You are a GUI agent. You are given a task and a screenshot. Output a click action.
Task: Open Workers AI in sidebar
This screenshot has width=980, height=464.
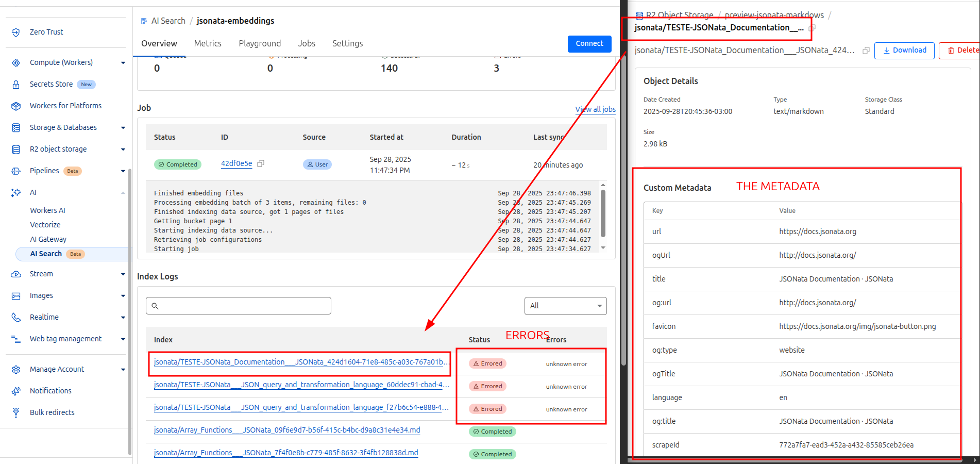(47, 210)
